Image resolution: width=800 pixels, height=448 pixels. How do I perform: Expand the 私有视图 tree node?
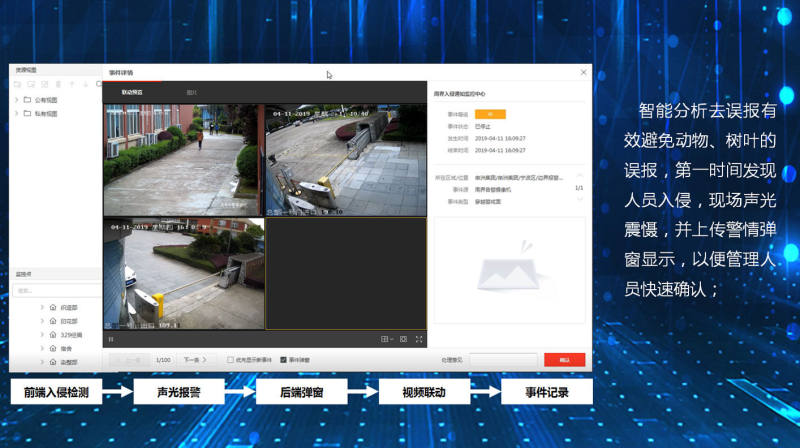pyautogui.click(x=16, y=114)
